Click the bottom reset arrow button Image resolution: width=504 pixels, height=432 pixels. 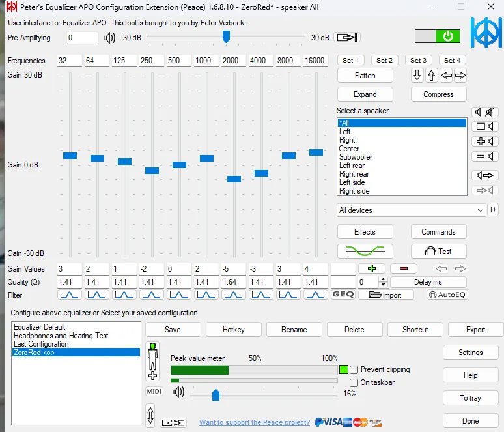pyautogui.click(x=173, y=422)
